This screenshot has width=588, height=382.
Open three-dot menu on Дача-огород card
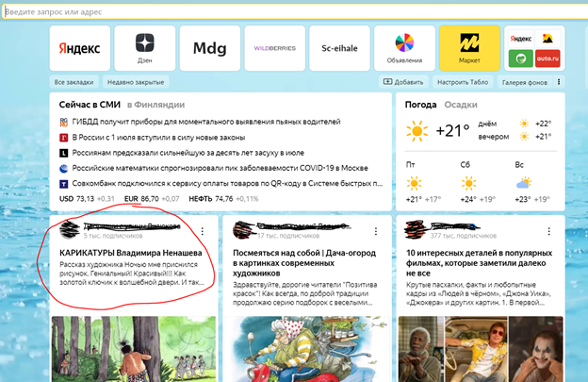(x=376, y=231)
